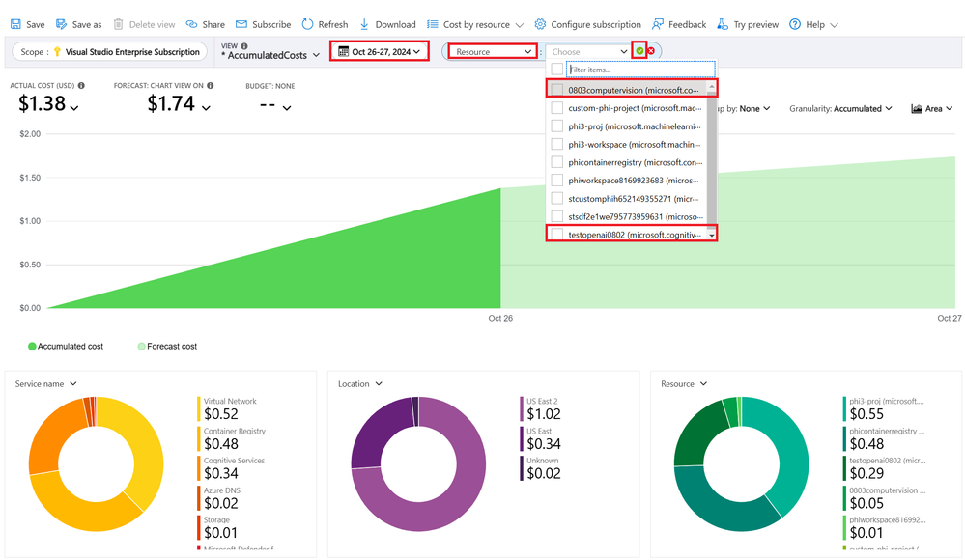The height and width of the screenshot is (560, 965).
Task: Open the Group by: None dropdown
Action: click(x=744, y=108)
